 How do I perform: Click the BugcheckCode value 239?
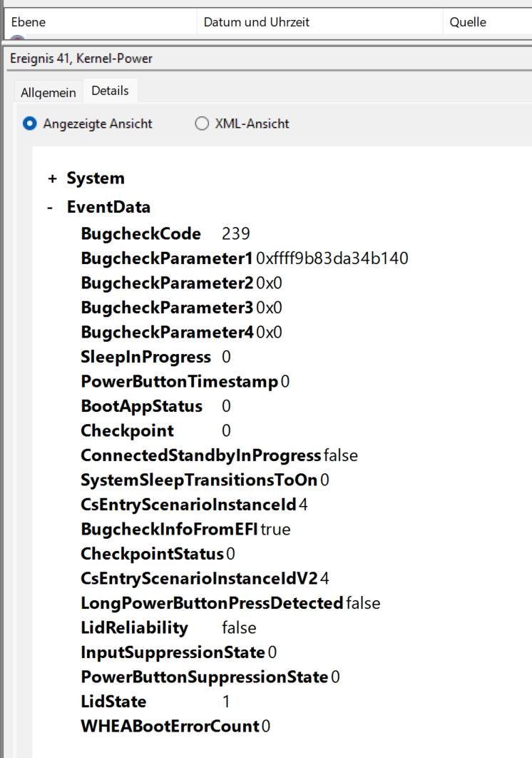(236, 234)
